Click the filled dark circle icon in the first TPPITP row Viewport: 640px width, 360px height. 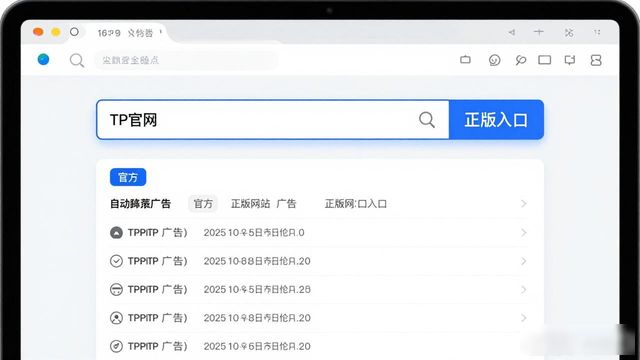[x=116, y=233]
